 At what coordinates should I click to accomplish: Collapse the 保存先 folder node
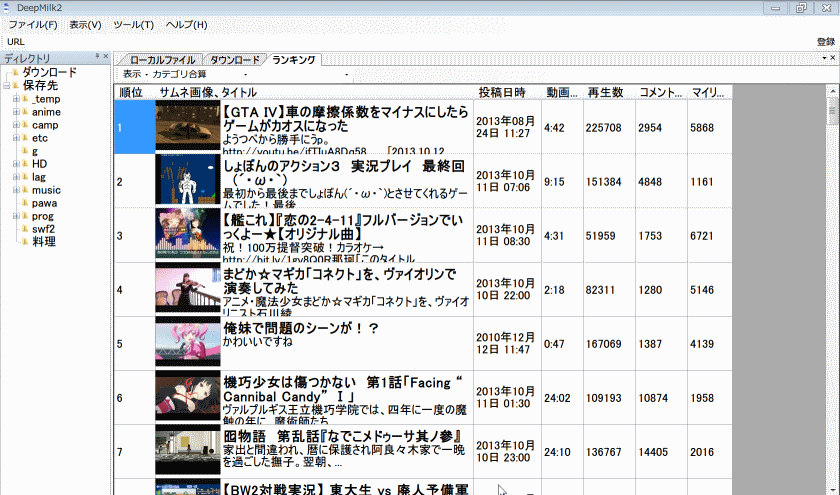tap(6, 85)
